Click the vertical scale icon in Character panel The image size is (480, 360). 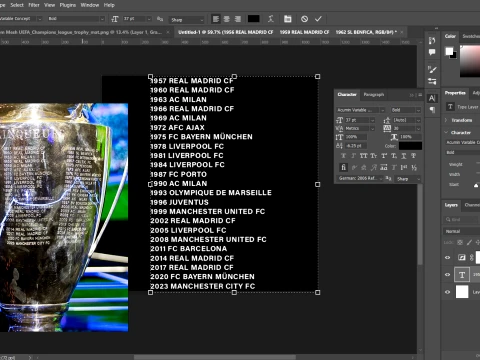[x=339, y=137]
